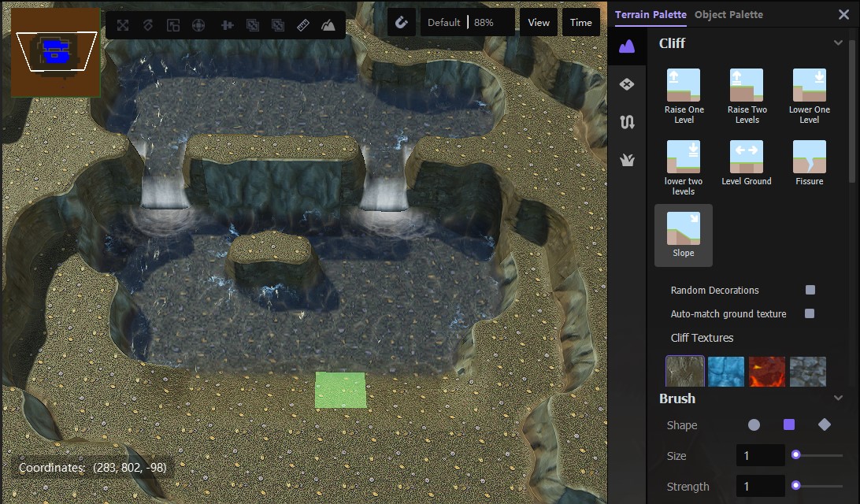
Task: Click the crosshair target icon in toolbar
Action: pos(198,25)
